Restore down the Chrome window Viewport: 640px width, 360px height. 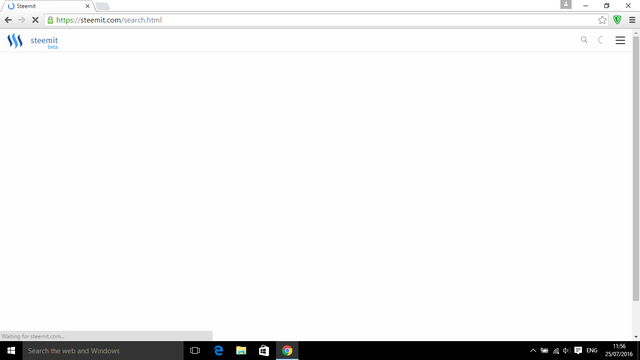(x=607, y=6)
